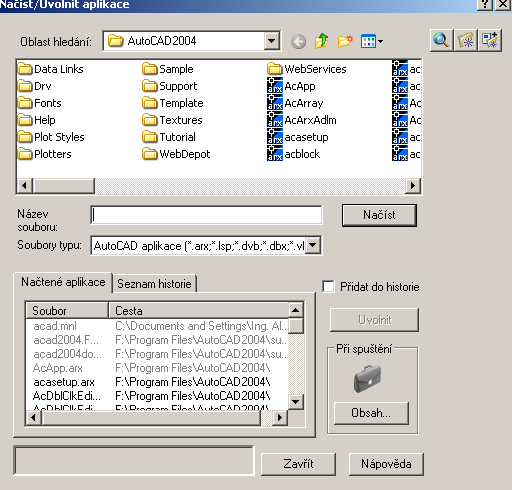
Task: Click the Zavřít button
Action: click(298, 464)
